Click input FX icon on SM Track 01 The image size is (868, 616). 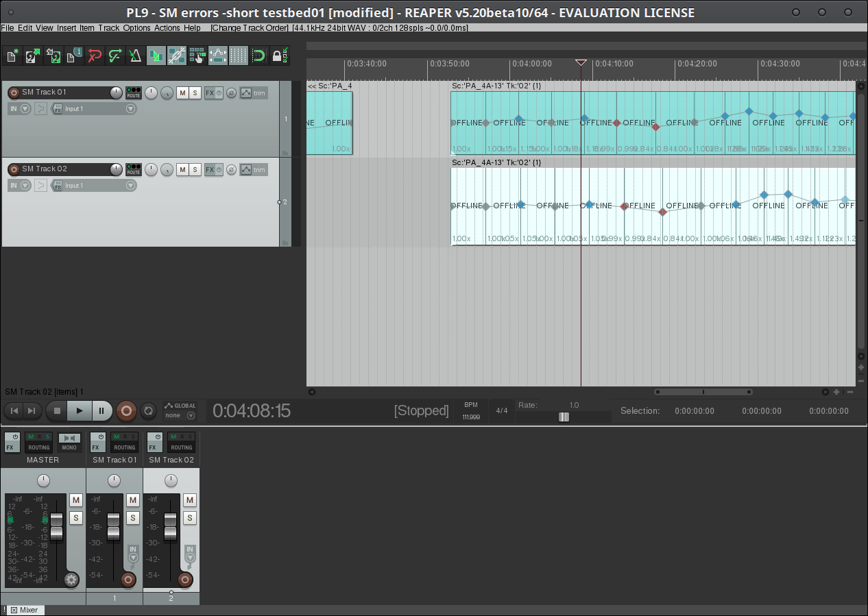58,108
